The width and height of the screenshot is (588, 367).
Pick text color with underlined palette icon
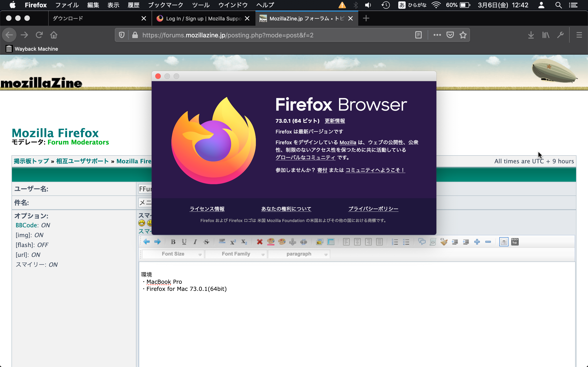[x=270, y=242]
